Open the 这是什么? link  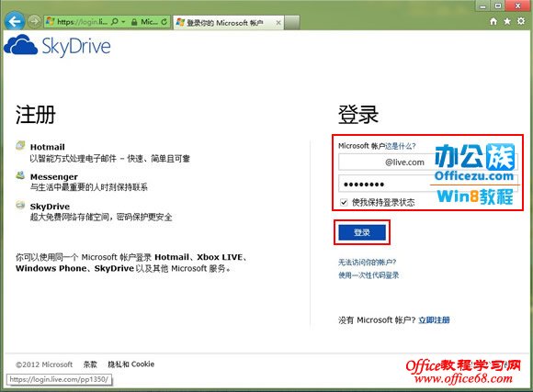pyautogui.click(x=400, y=146)
